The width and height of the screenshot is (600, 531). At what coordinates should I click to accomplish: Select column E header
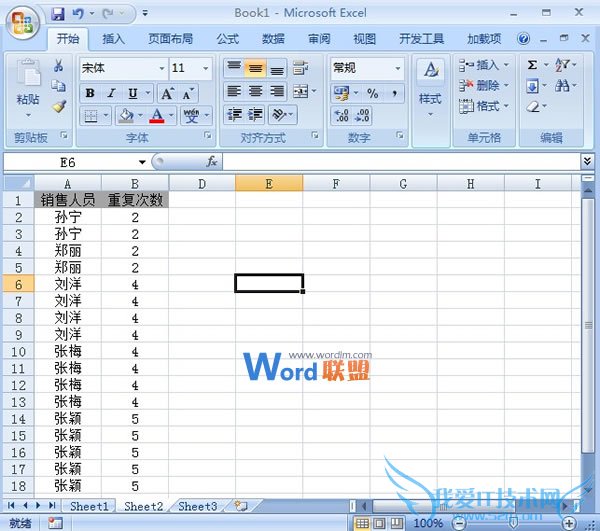(x=269, y=184)
